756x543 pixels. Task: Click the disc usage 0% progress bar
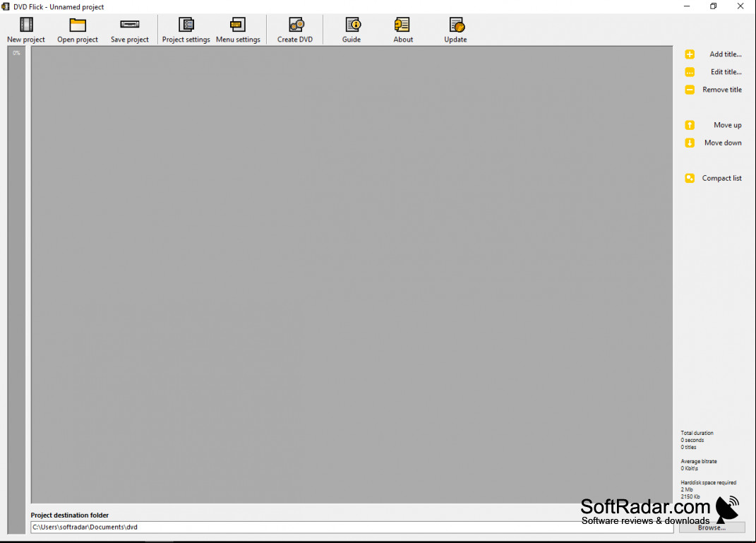coord(16,290)
